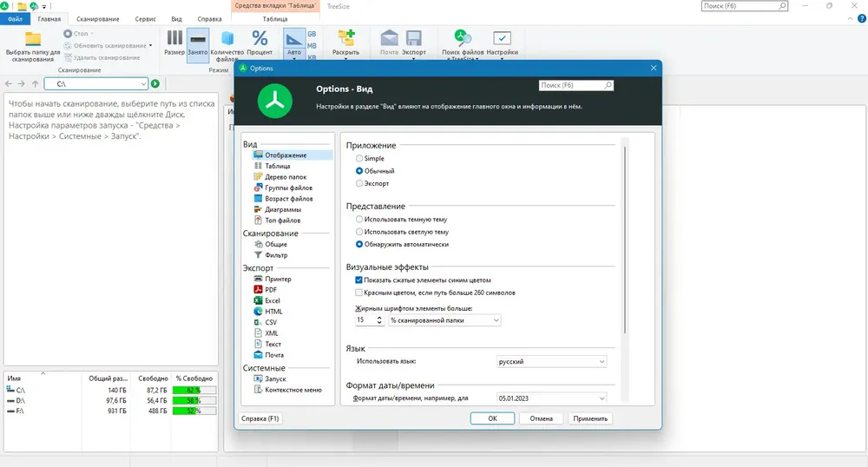The image size is (868, 467).
Task: Expand the русский language dropdown
Action: click(551, 361)
